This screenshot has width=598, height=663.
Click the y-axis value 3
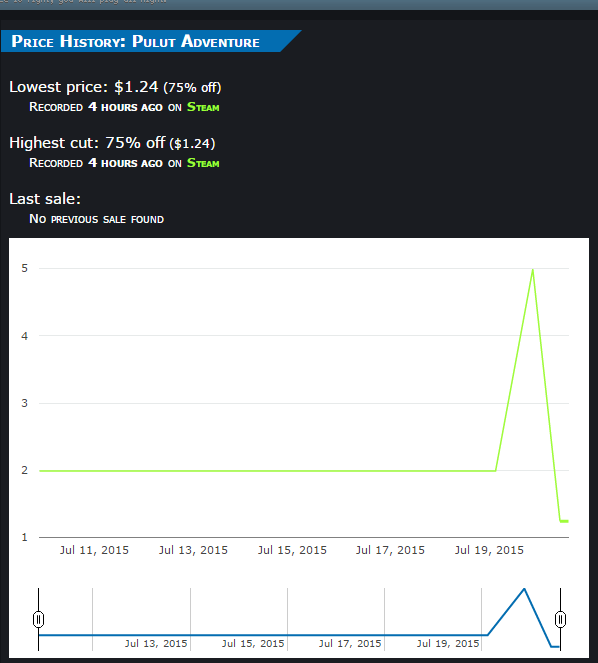click(x=25, y=403)
